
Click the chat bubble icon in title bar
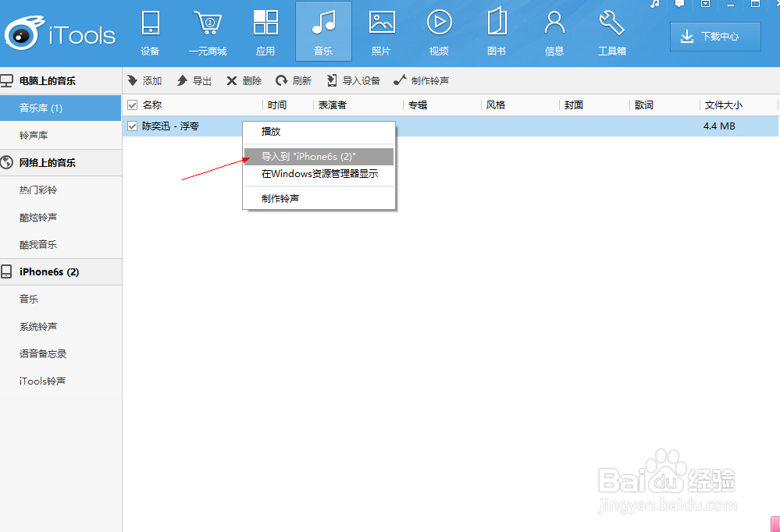pyautogui.click(x=679, y=3)
